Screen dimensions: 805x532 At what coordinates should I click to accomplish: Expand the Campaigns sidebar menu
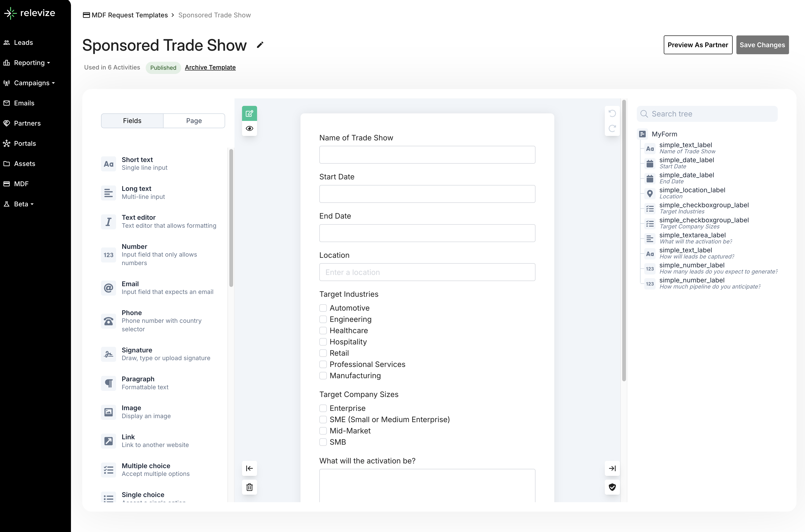pos(34,83)
